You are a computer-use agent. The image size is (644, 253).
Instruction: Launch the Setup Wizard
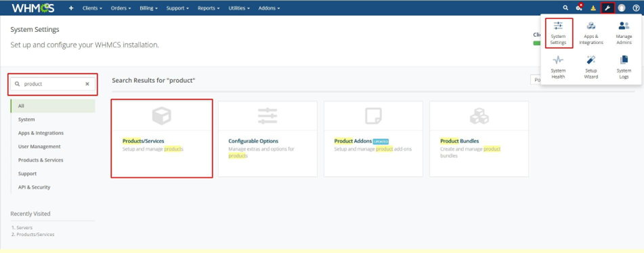591,67
